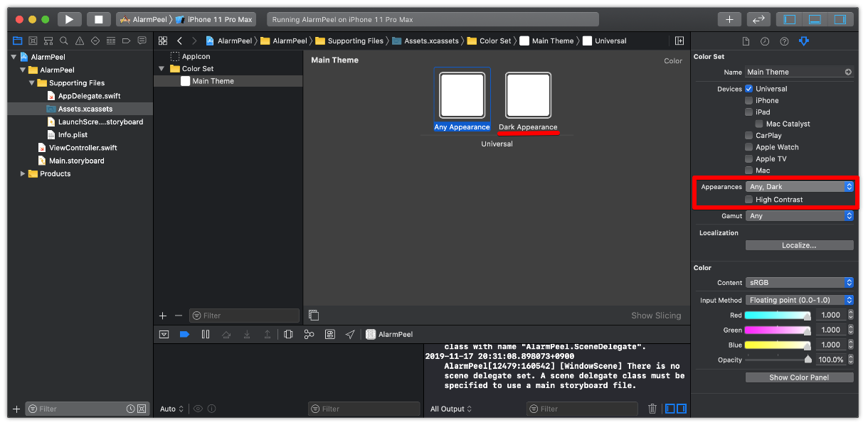868x425 pixels.
Task: Enable code review arrows button
Action: coord(758,19)
